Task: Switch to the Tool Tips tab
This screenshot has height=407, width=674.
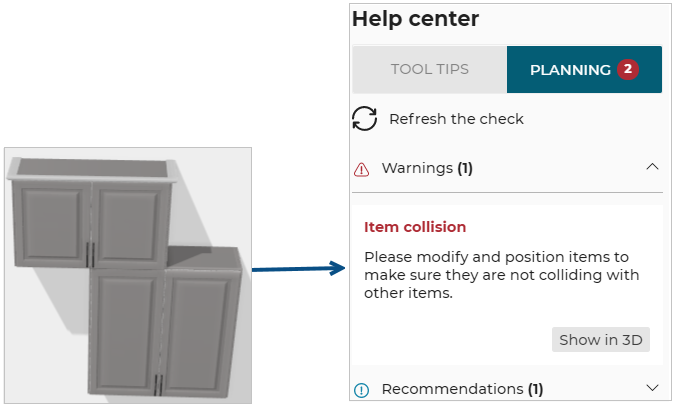Action: tap(430, 70)
